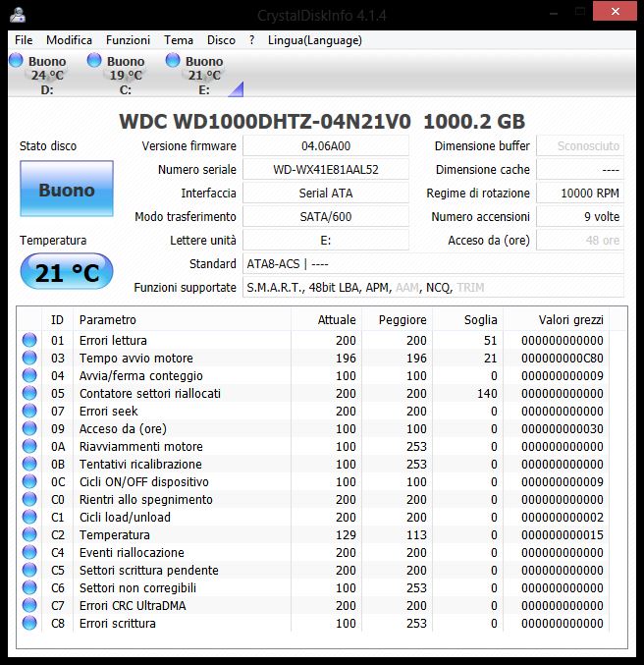Screen dimensions: 644x665
Task: Open the Disco menu
Action: click(221, 40)
